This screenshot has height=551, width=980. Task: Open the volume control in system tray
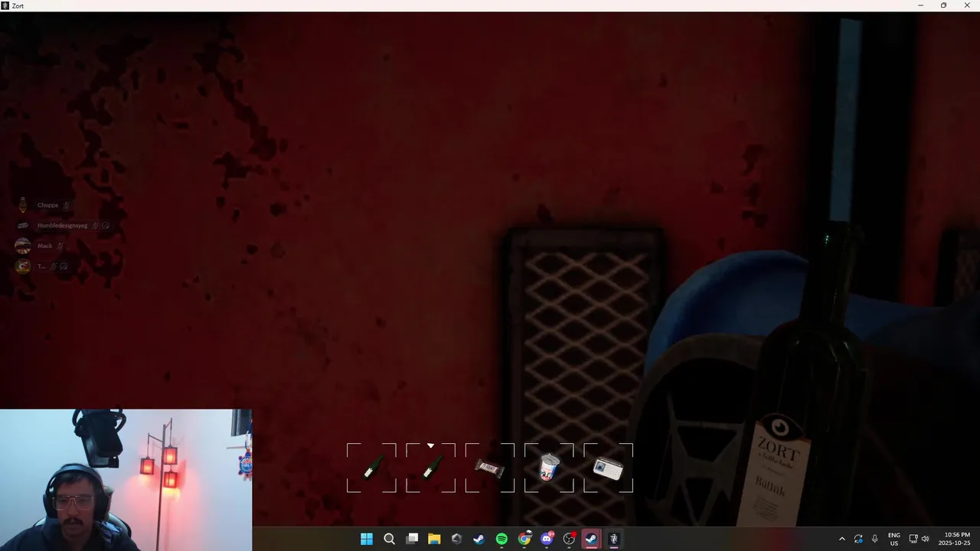click(925, 539)
